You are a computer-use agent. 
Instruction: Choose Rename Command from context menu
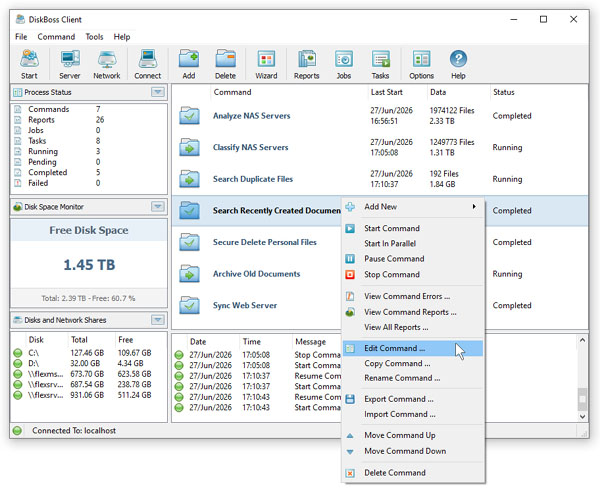tap(413, 378)
